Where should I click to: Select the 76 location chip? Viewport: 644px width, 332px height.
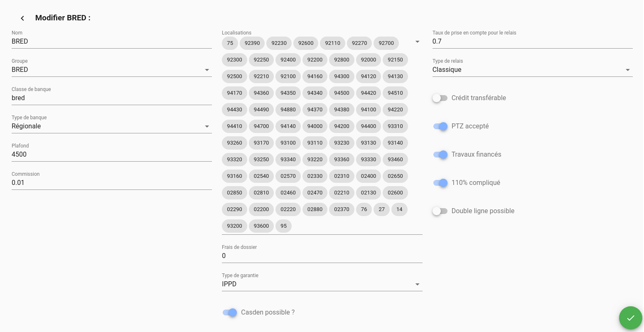coord(364,209)
